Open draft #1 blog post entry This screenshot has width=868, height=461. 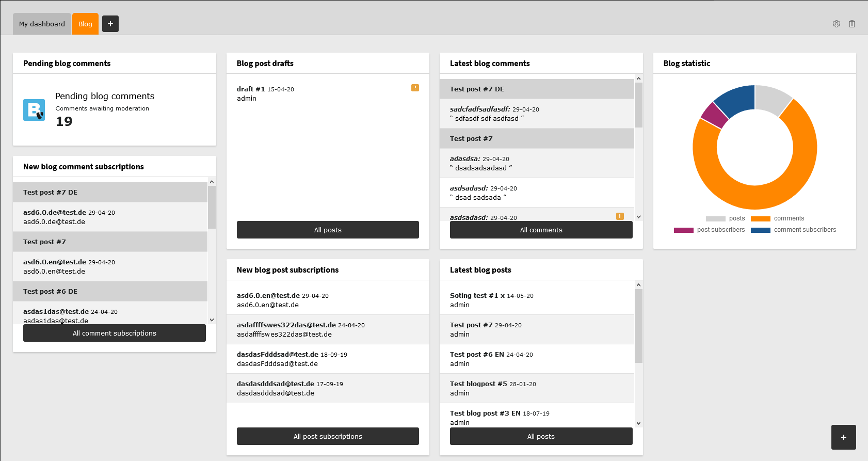pos(250,89)
